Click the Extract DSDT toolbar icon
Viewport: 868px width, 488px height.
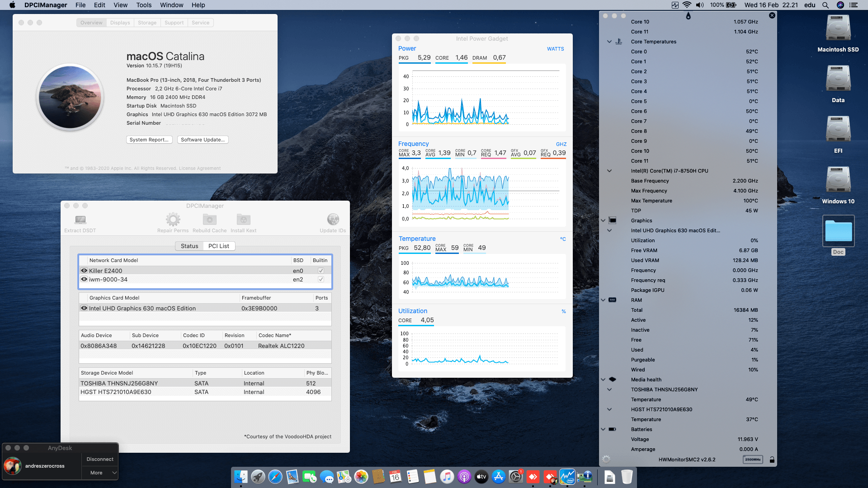point(80,220)
